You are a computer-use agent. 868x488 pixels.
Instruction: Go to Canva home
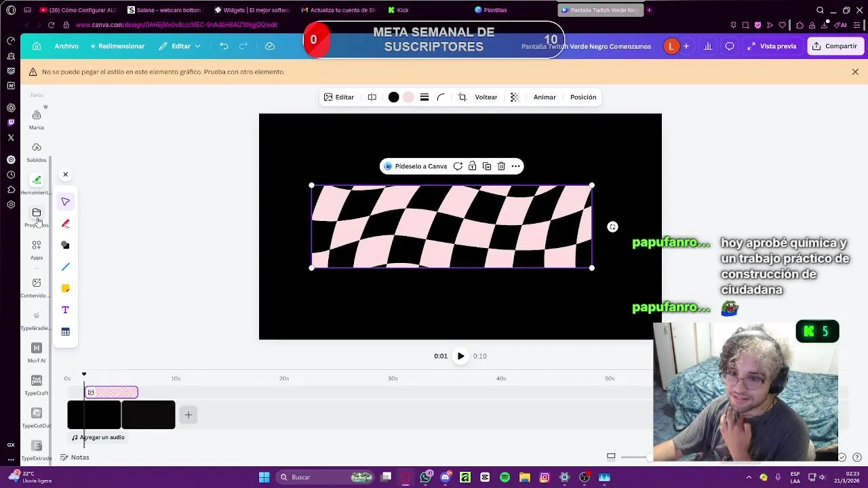[37, 46]
